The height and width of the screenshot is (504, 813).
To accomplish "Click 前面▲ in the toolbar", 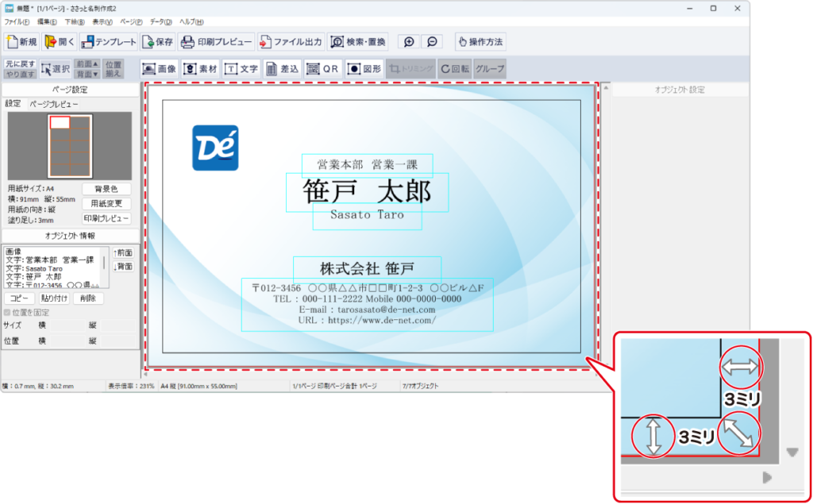I will pyautogui.click(x=87, y=63).
